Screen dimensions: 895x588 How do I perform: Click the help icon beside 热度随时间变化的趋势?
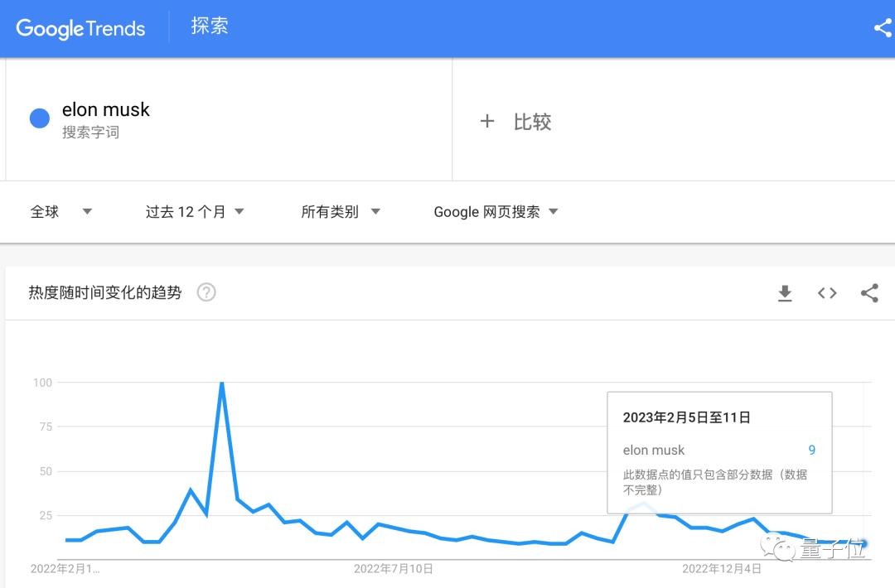(206, 292)
